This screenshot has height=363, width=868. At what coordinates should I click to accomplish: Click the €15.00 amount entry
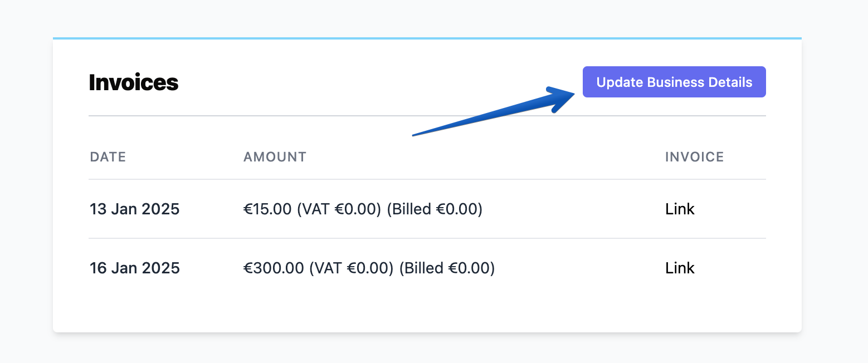[266, 209]
